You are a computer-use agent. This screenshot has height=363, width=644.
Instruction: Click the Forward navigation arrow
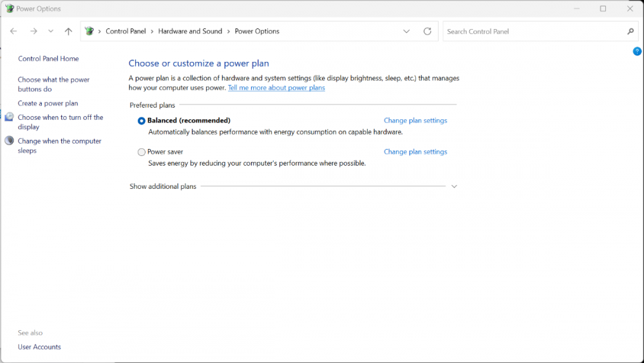tap(33, 32)
